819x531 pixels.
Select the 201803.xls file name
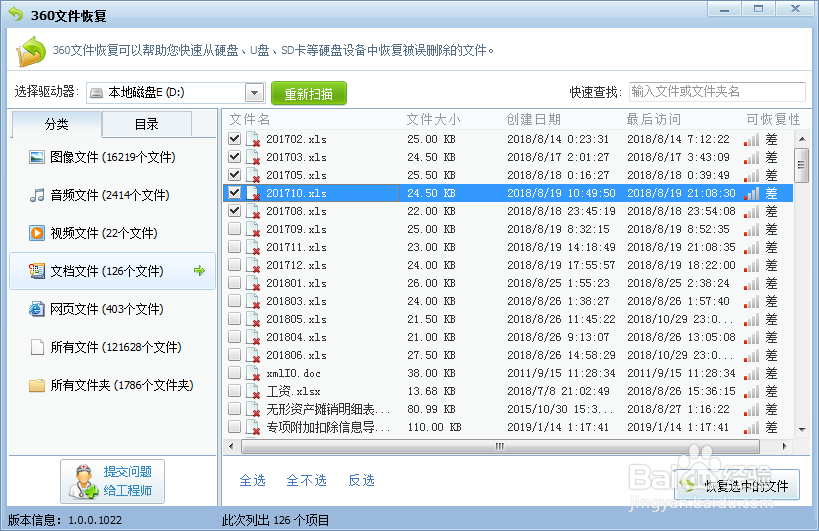point(296,301)
